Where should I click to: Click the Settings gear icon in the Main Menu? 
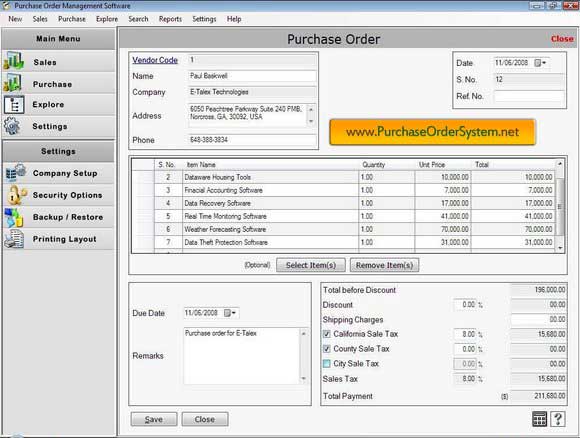(13, 126)
